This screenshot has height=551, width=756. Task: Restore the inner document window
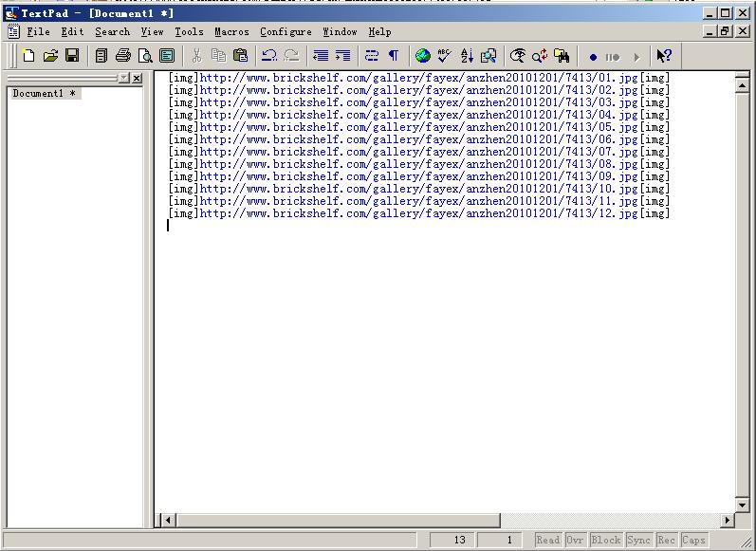725,31
